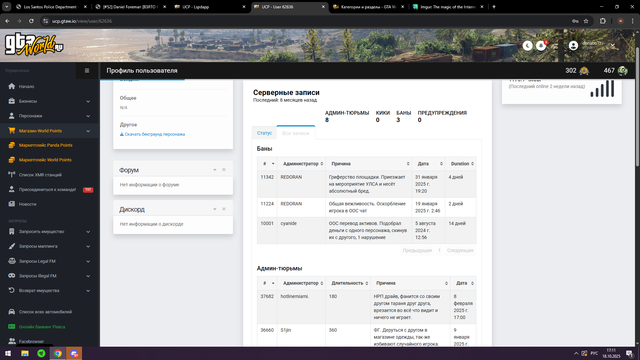Open the Начало home icon

click(x=11, y=86)
